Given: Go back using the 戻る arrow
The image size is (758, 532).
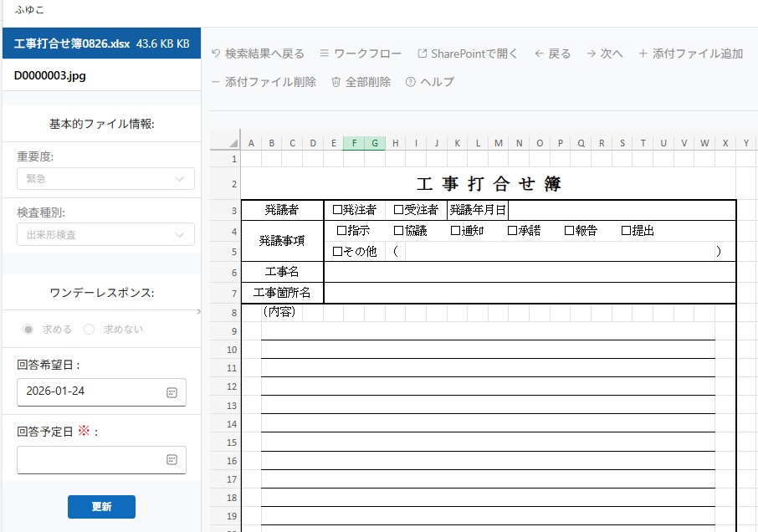Looking at the screenshot, I should (x=540, y=54).
